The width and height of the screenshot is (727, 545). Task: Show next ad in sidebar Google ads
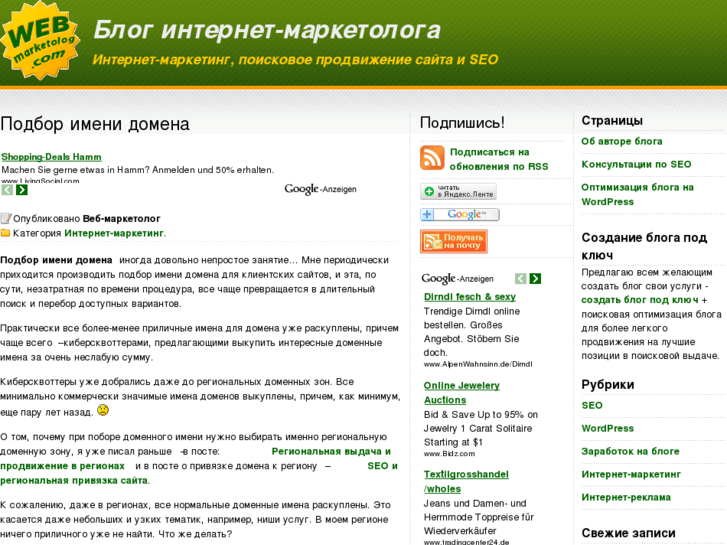pyautogui.click(x=536, y=278)
